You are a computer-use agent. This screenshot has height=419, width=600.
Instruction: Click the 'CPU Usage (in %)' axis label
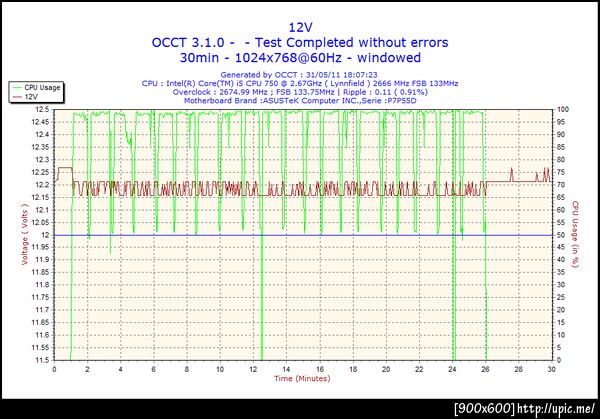pyautogui.click(x=575, y=234)
